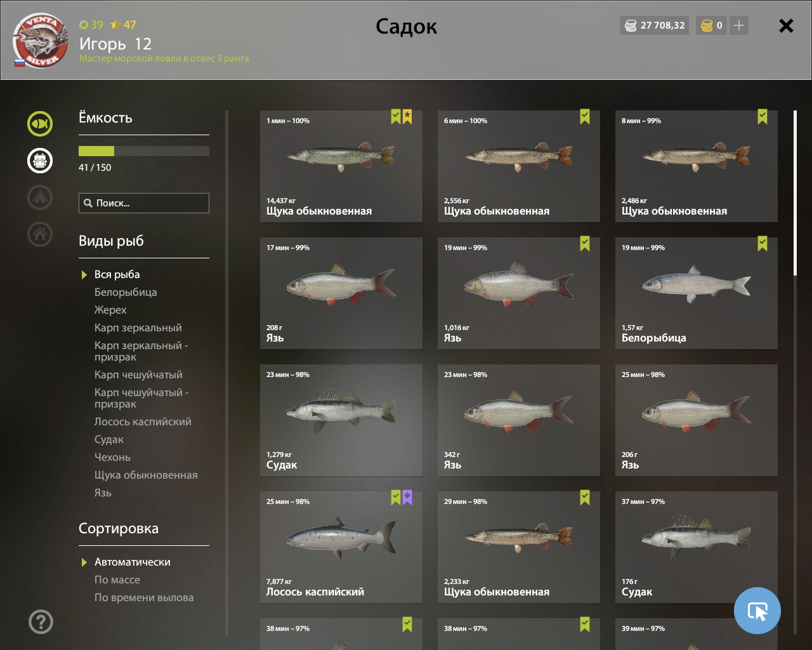Click the tent camp sidebar icon
Screen dimensions: 812x650
point(40,197)
